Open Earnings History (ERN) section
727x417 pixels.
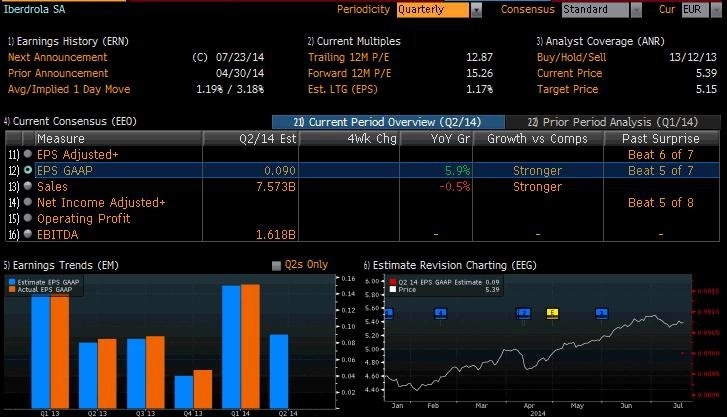pos(68,41)
